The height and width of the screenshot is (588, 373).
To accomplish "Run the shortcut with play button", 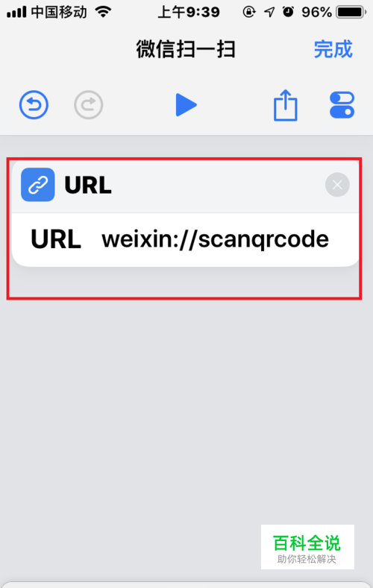I will tap(186, 105).
